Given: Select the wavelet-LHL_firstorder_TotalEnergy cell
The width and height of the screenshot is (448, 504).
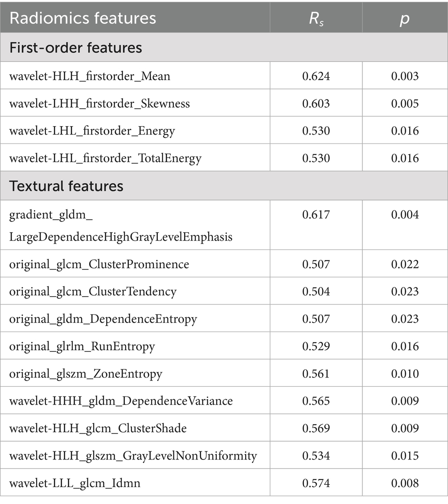Looking at the screenshot, I should tap(105, 158).
